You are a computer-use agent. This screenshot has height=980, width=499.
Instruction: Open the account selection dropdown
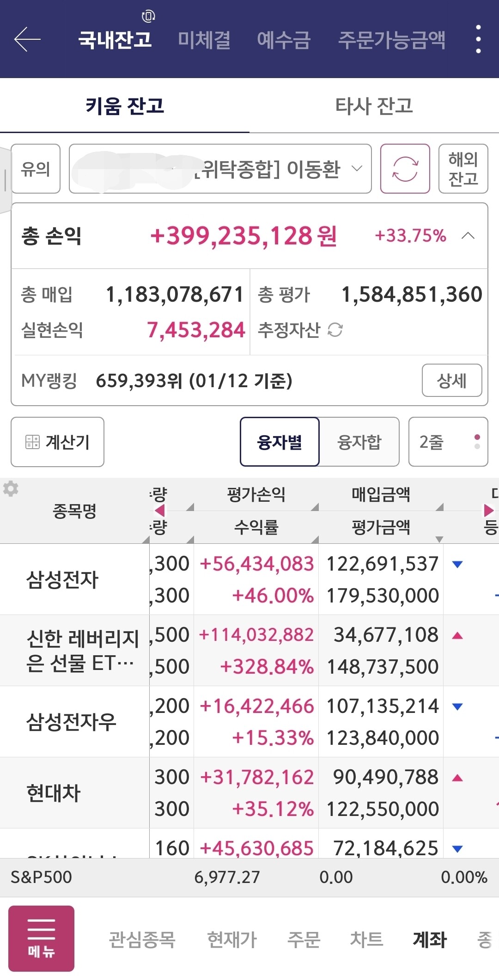220,169
